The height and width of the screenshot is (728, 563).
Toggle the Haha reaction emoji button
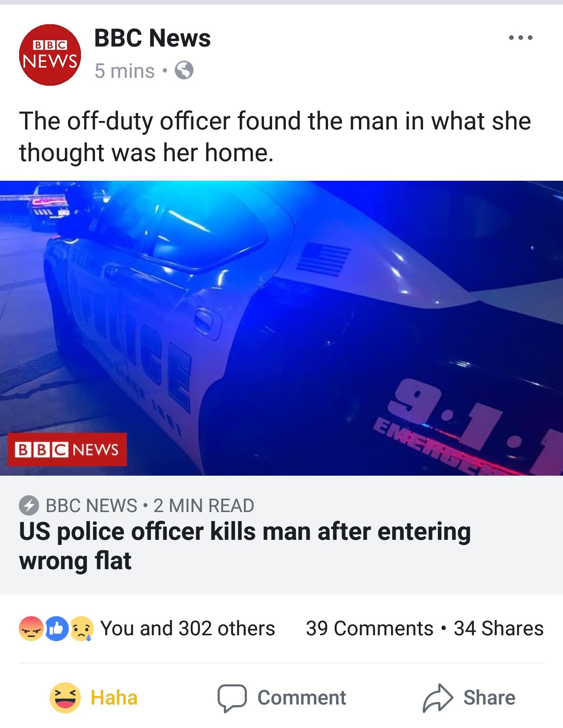coord(65,698)
